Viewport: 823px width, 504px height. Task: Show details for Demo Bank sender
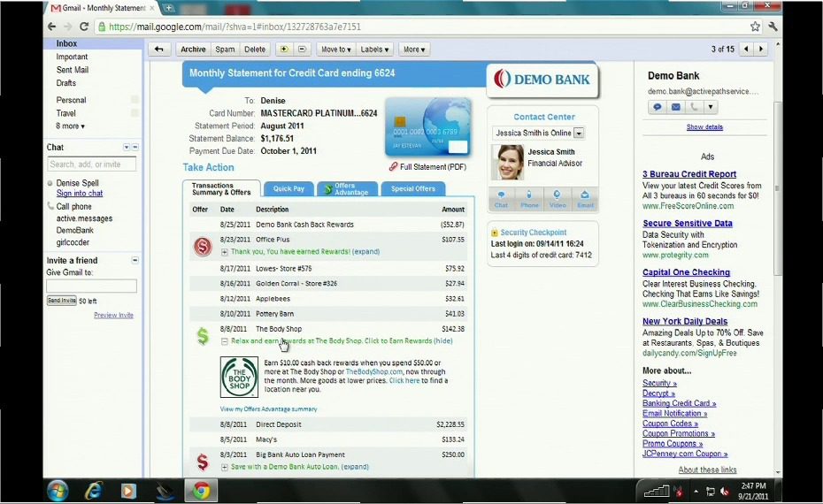pyautogui.click(x=704, y=127)
